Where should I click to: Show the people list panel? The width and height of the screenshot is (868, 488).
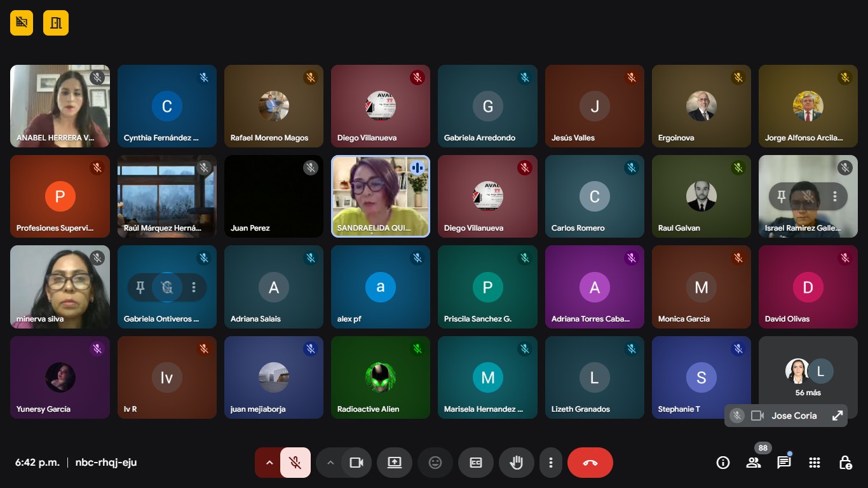coord(754,463)
